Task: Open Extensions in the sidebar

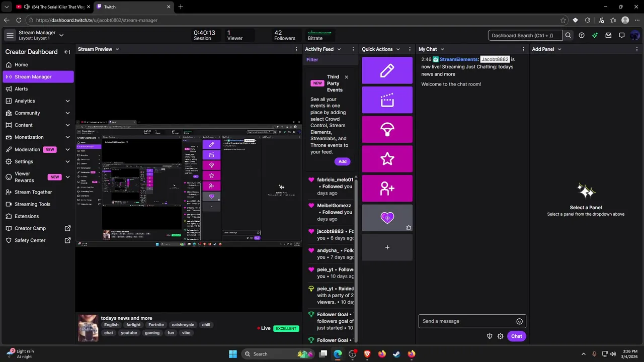Action: click(38, 216)
